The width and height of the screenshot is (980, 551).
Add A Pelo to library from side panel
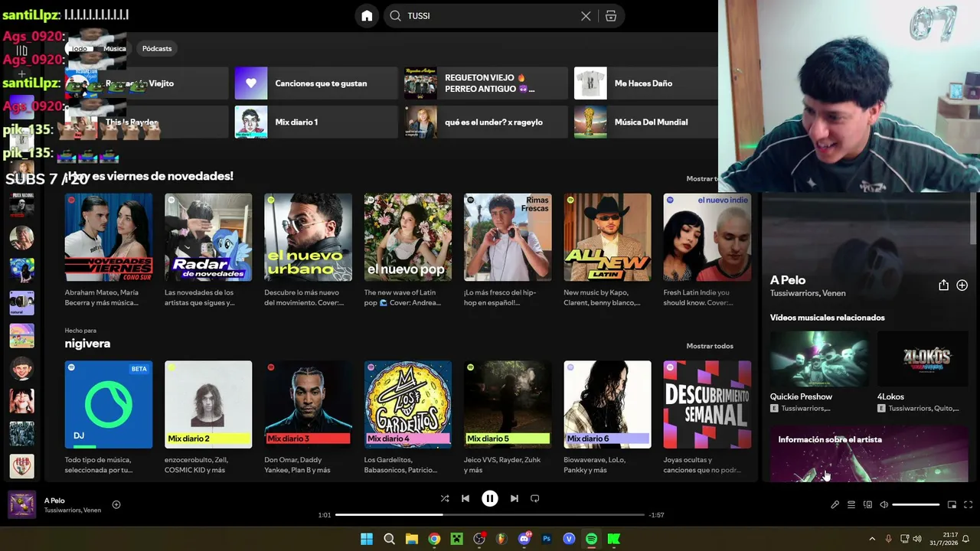tap(962, 285)
